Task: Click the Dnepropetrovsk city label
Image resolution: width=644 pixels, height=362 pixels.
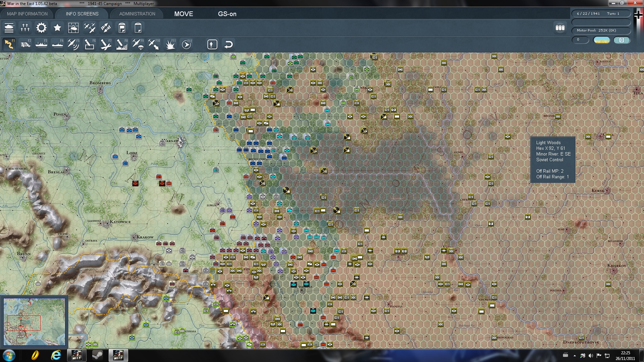Action: (x=581, y=342)
